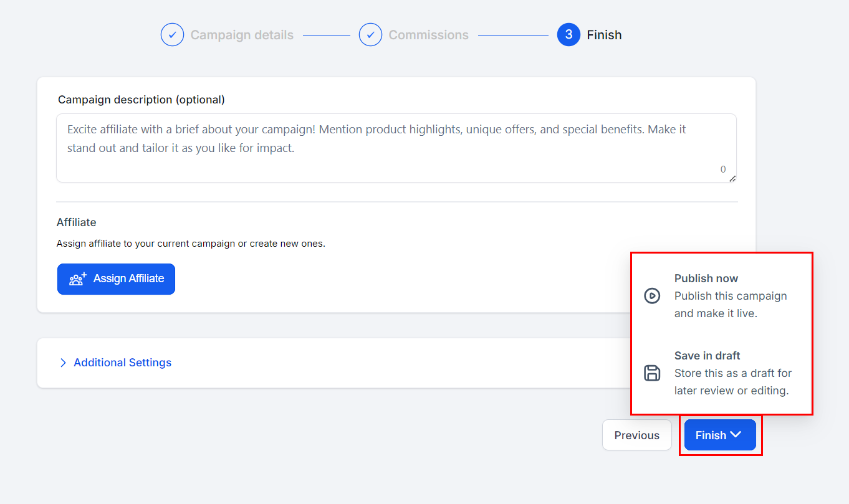Click the add-users icon on Assign Affiliate
This screenshot has height=504, width=849.
click(78, 279)
